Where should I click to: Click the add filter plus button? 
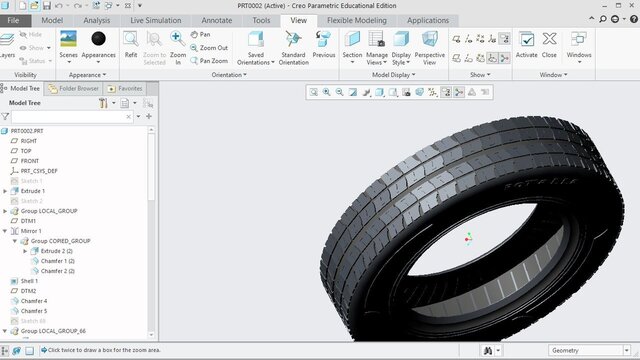tap(149, 117)
